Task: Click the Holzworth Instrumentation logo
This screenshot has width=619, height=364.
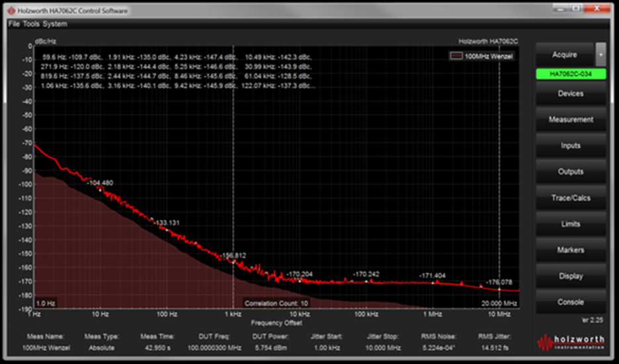Action: pyautogui.click(x=571, y=342)
